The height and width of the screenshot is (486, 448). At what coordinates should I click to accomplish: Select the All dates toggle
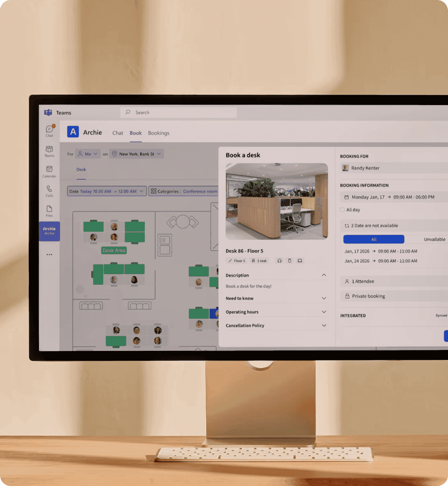point(373,239)
